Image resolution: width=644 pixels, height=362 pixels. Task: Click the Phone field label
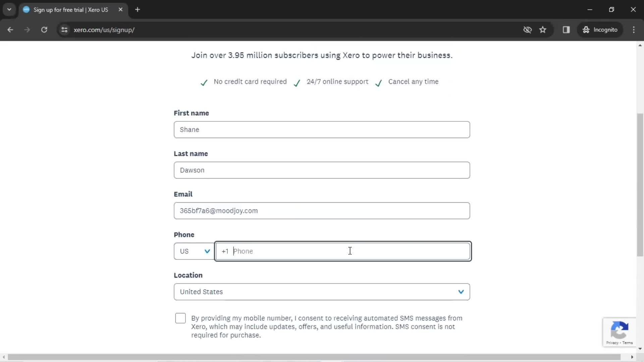[184, 235]
